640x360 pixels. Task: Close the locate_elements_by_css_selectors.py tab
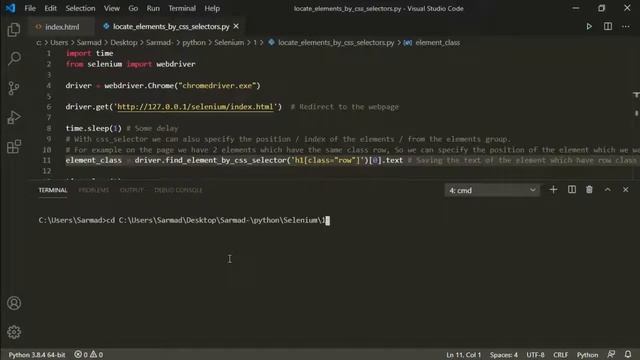pyautogui.click(x=236, y=27)
